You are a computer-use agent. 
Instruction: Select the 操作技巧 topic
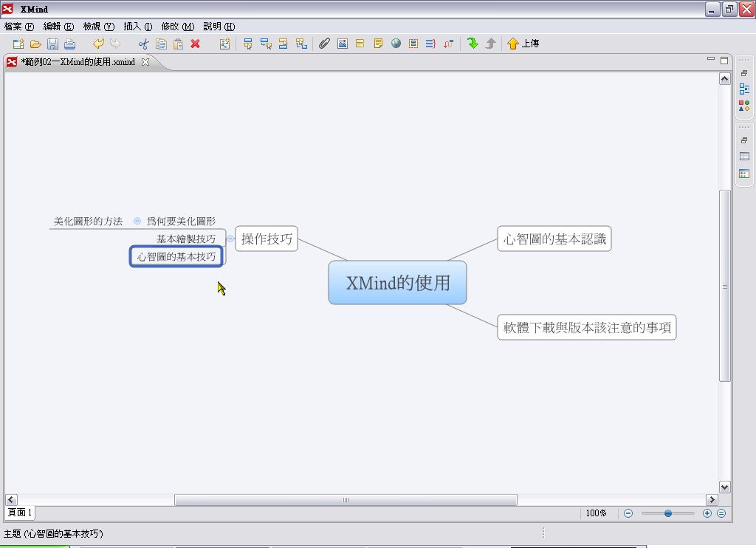coord(267,239)
